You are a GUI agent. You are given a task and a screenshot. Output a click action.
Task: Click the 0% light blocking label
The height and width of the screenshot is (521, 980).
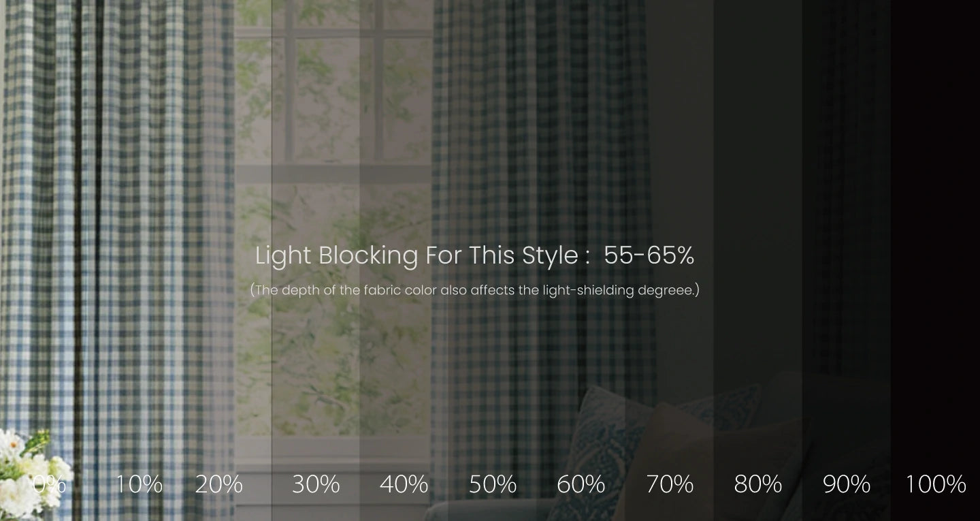point(49,484)
